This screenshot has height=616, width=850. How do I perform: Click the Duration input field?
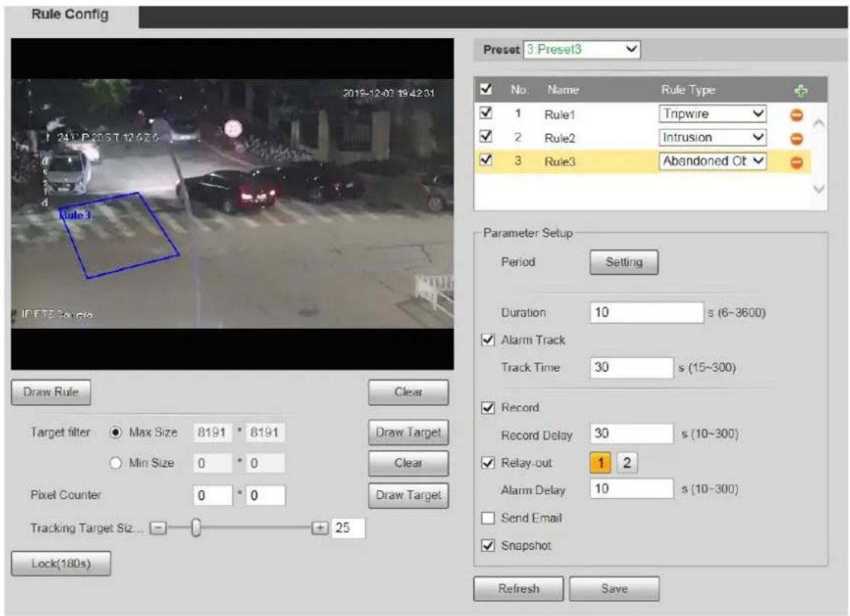click(x=646, y=312)
